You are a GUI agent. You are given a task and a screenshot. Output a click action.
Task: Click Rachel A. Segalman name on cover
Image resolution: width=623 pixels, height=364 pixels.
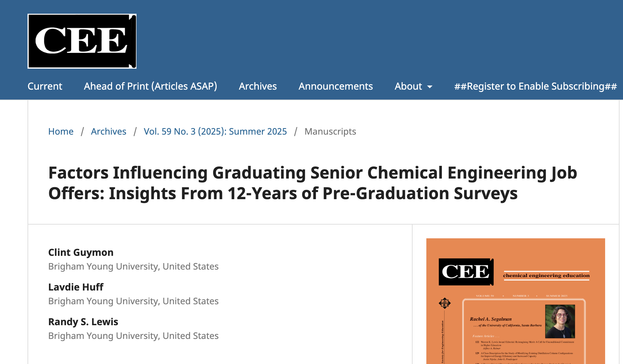(x=491, y=319)
